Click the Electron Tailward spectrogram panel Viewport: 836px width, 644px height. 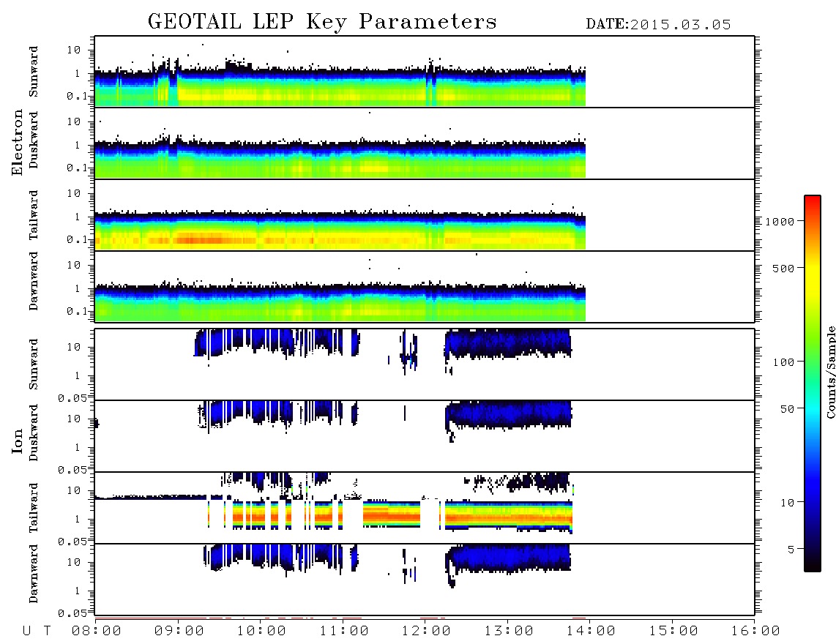tap(425, 215)
